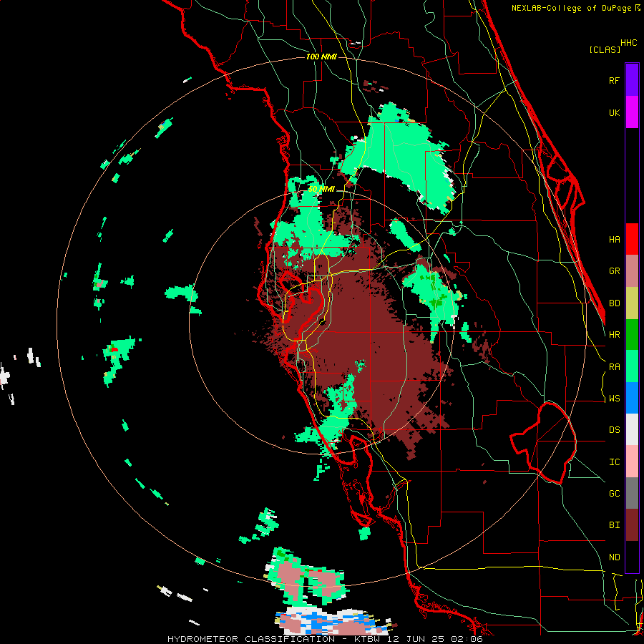
Task: Click the HR dark green legend swatch
Action: (x=632, y=335)
